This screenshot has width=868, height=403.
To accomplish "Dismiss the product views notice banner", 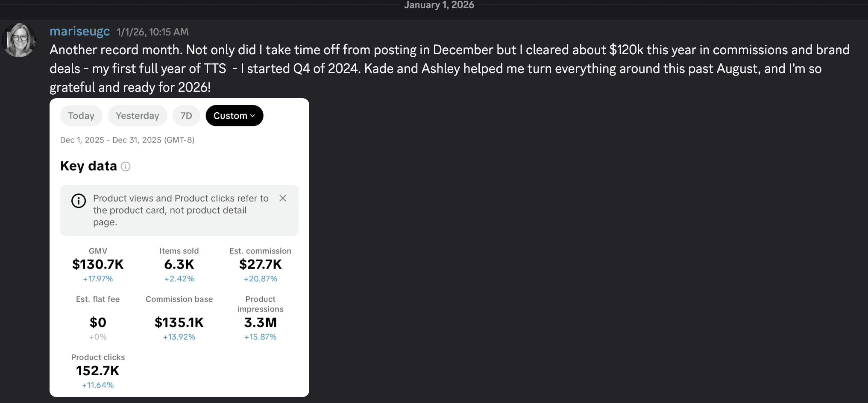I will pyautogui.click(x=283, y=198).
